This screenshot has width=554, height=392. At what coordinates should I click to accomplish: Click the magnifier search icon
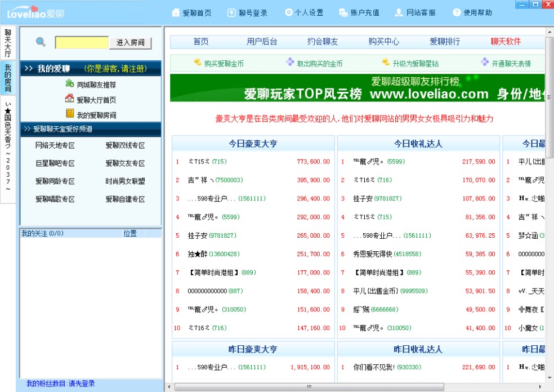click(41, 42)
